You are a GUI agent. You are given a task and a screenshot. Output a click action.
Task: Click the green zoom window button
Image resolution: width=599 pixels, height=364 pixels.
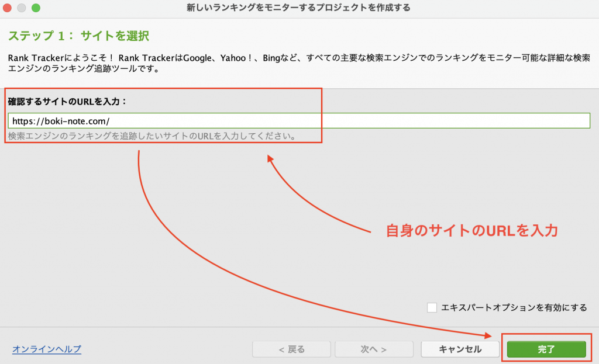coord(36,8)
